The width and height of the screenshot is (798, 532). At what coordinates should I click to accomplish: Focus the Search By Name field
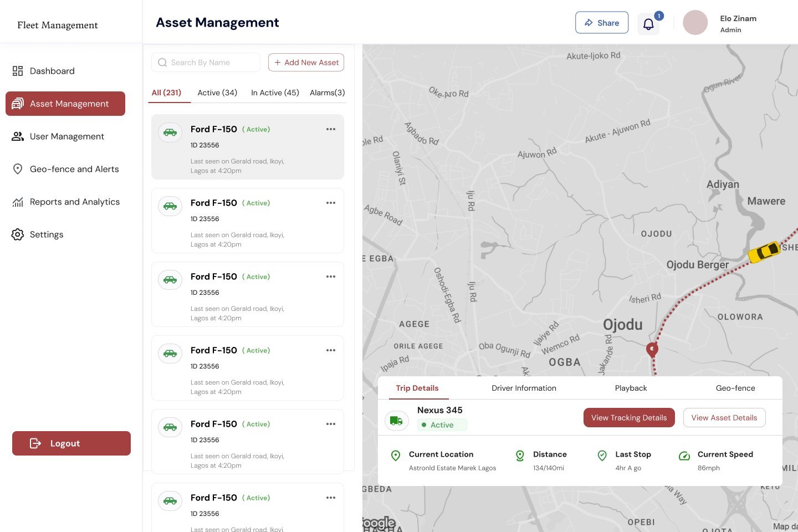point(206,63)
